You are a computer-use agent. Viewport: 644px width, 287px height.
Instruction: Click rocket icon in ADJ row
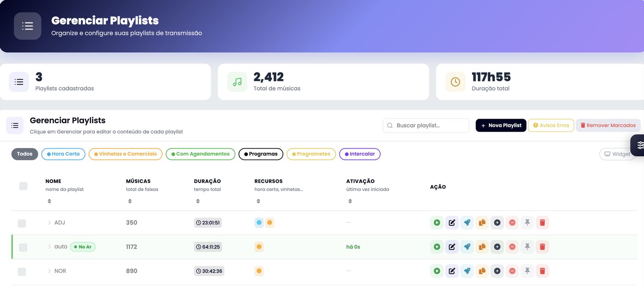point(467,223)
